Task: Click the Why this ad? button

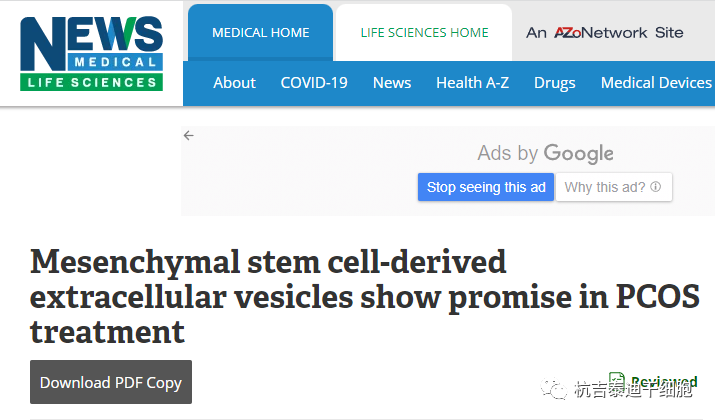Action: click(605, 187)
